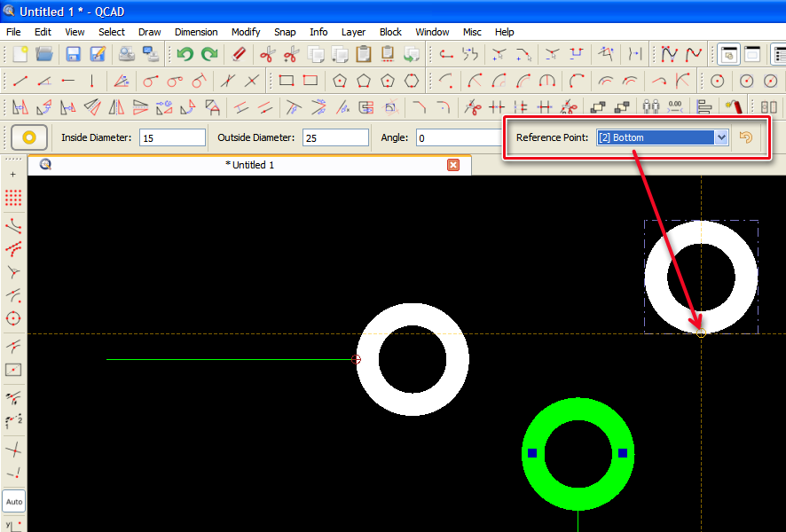
Task: Enable free snap with plus icon
Action: pos(13,175)
